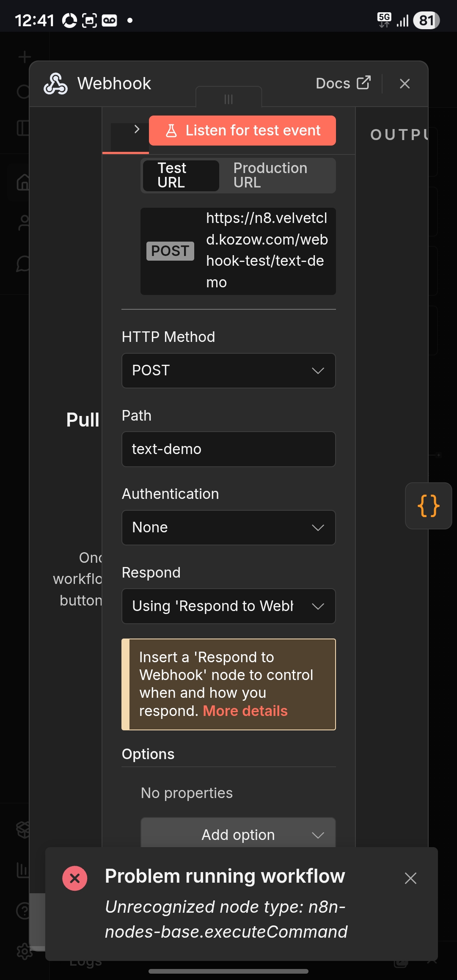Click the Webhook node icon in header
Viewport: 457px width, 980px height.
coord(55,84)
